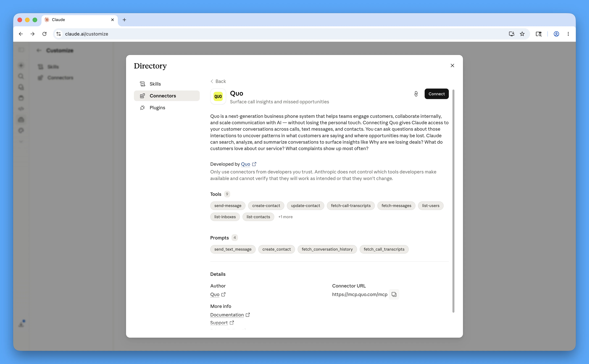Image resolution: width=589 pixels, height=364 pixels.
Task: Select the list-users tool chip
Action: [x=431, y=206]
